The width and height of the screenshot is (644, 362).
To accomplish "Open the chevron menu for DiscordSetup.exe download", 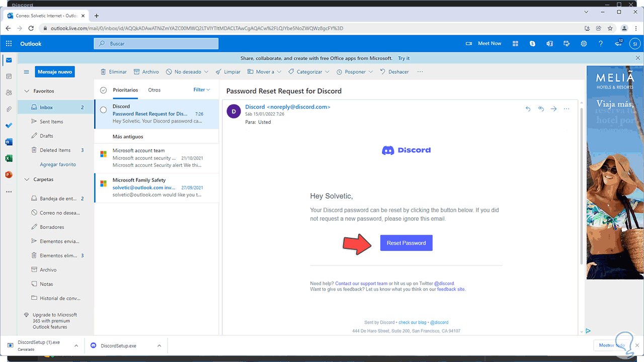I will point(159,345).
